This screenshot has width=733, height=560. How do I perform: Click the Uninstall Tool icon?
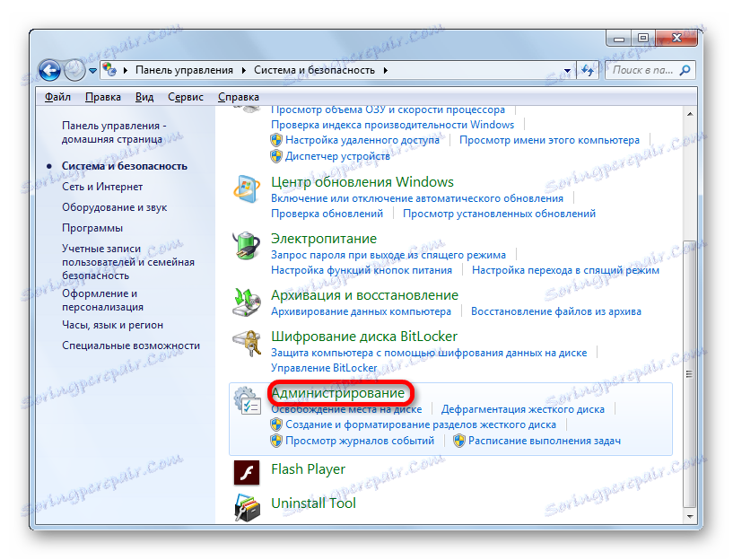[248, 508]
